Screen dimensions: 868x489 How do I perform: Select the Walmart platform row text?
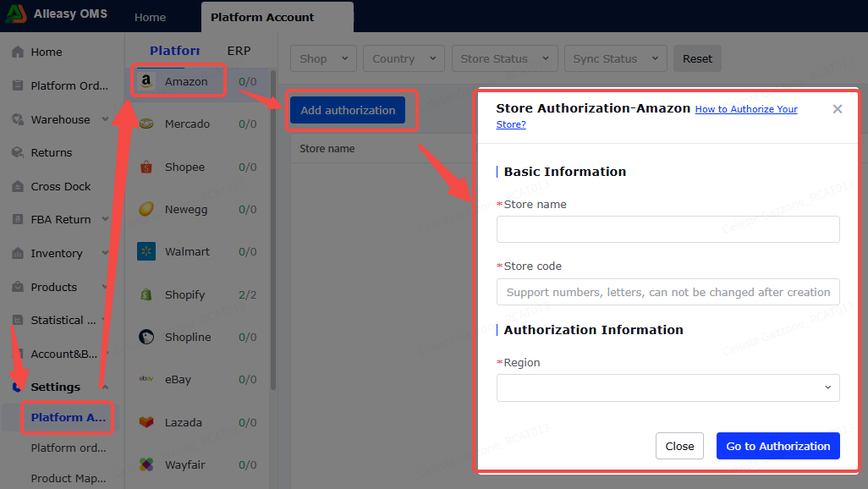(187, 251)
